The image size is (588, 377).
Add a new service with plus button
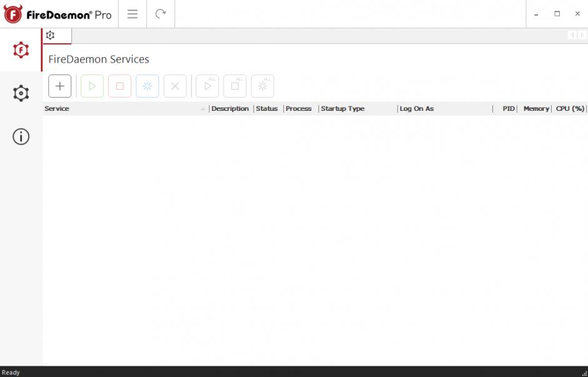[59, 86]
